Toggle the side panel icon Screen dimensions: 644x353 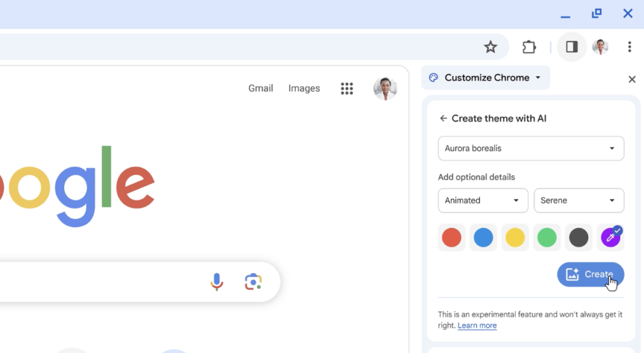pos(572,47)
